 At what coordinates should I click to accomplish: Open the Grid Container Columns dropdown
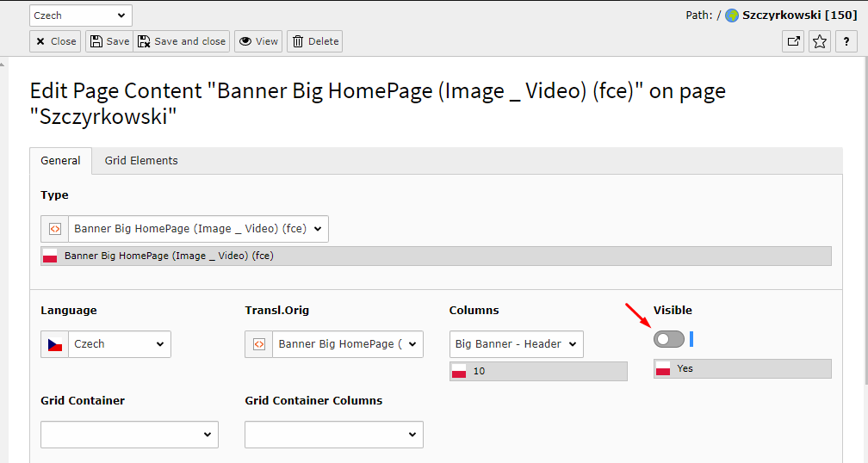point(333,435)
